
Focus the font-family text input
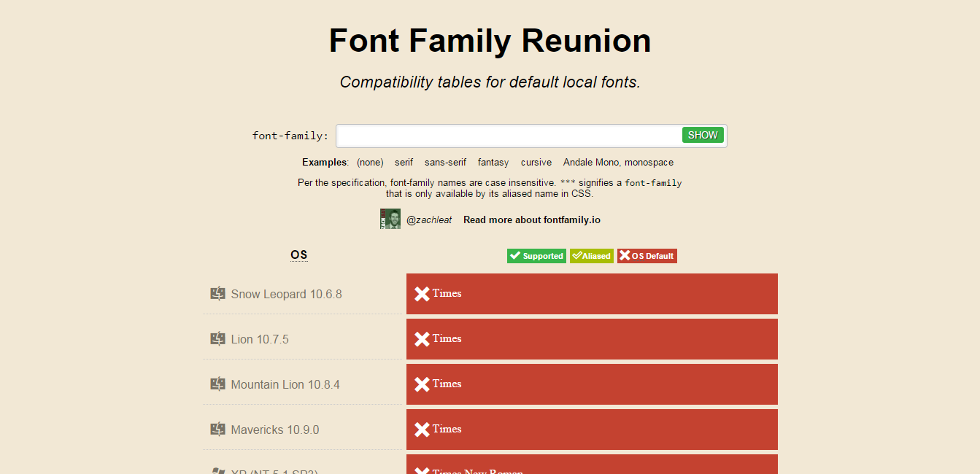509,136
